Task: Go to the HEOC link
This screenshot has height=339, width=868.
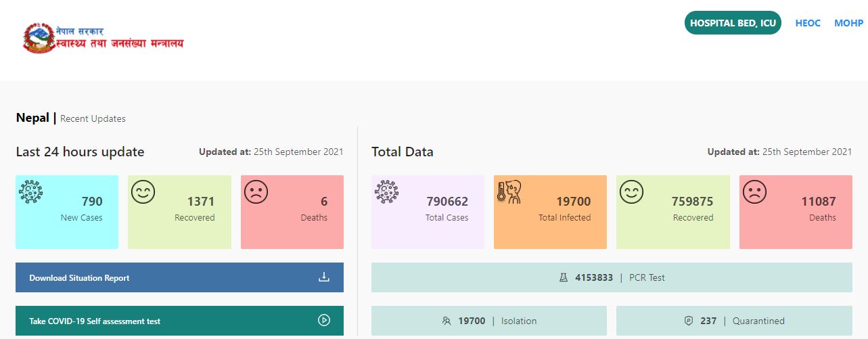Action: tap(808, 23)
